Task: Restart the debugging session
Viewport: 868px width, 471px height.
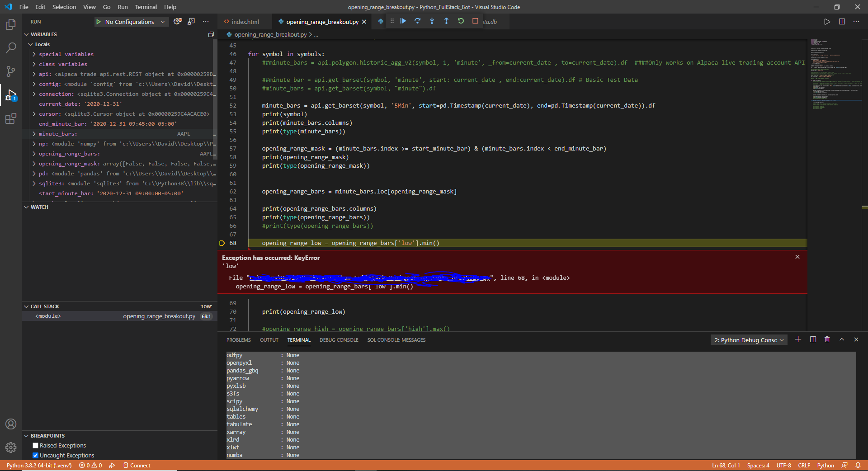Action: [x=461, y=21]
